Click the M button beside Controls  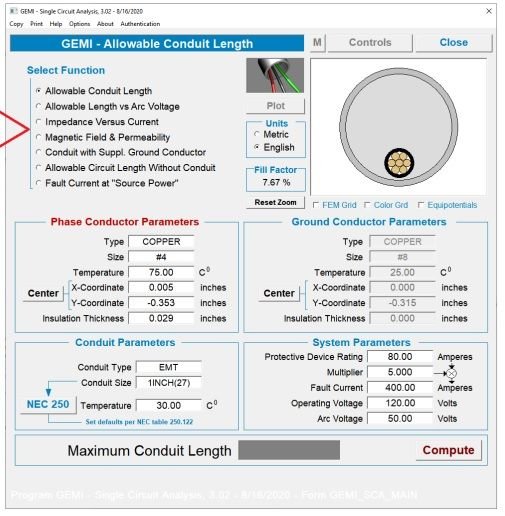(x=317, y=43)
